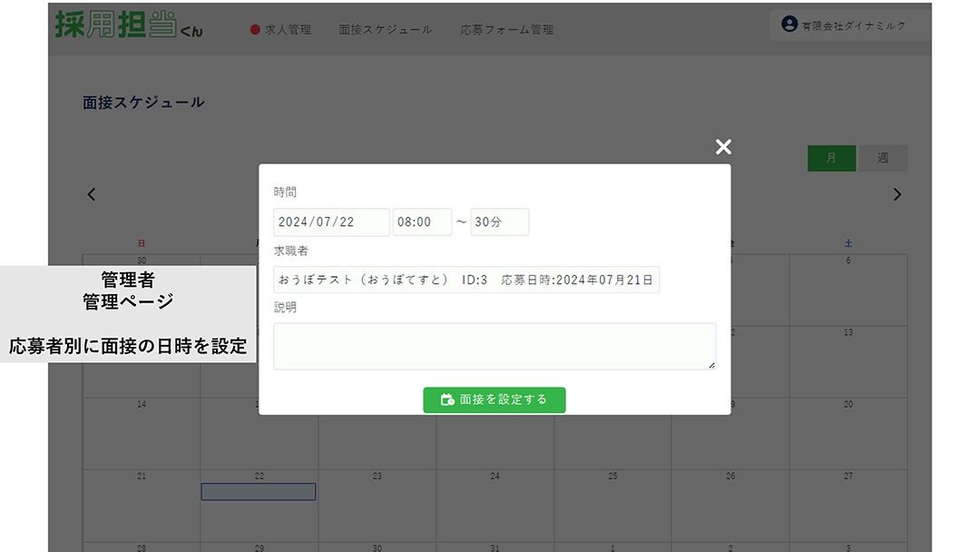Go to next month via right chevron

coord(897,193)
